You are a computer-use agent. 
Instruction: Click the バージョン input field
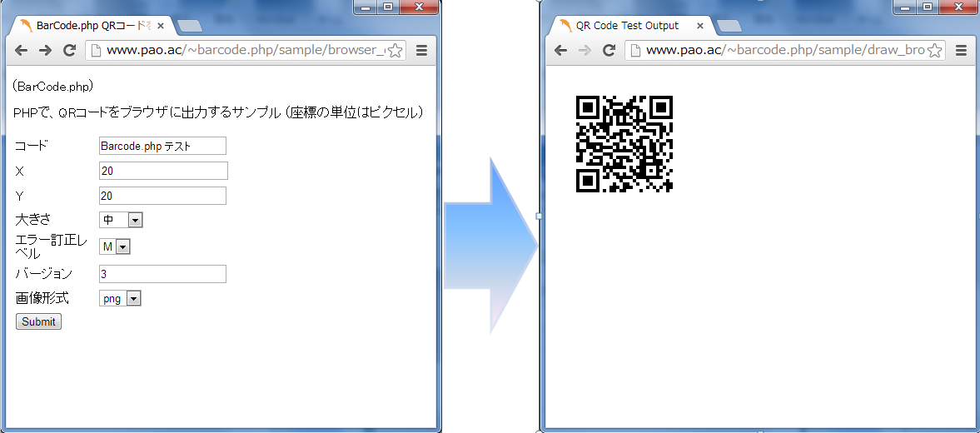[162, 274]
